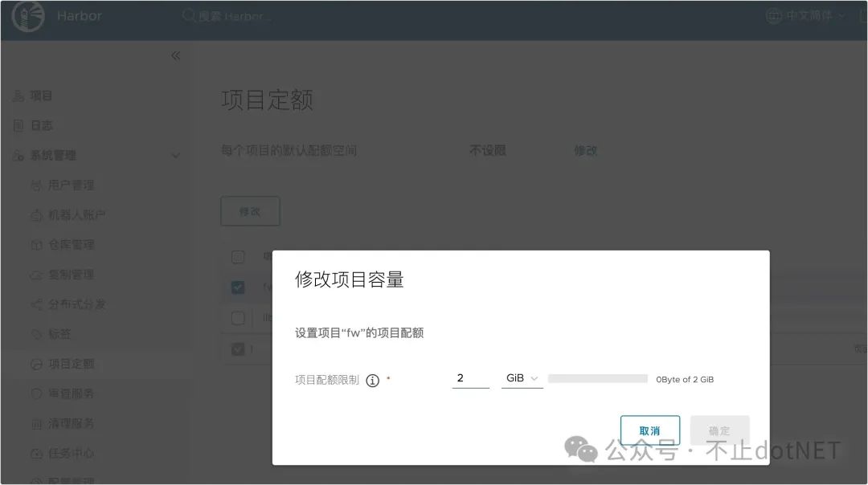Check the unchecked second project row
Viewport: 868px width, 485px height.
pos(238,318)
